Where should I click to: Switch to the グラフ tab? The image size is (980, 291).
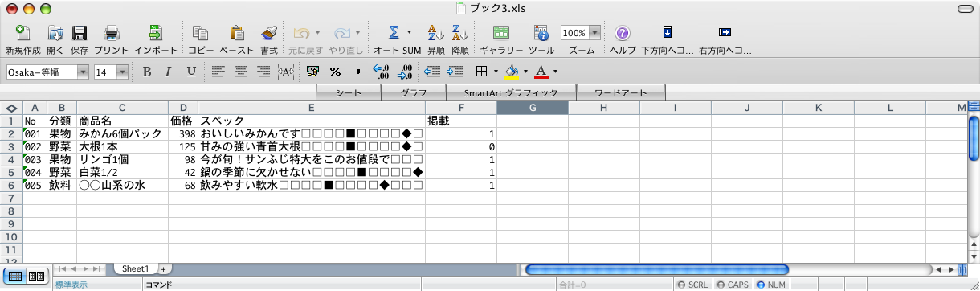click(413, 92)
